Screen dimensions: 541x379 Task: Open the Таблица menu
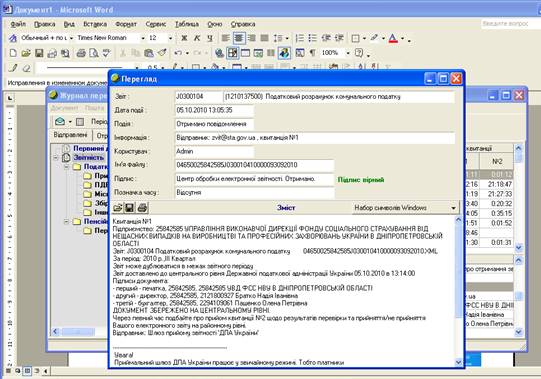coord(187,24)
